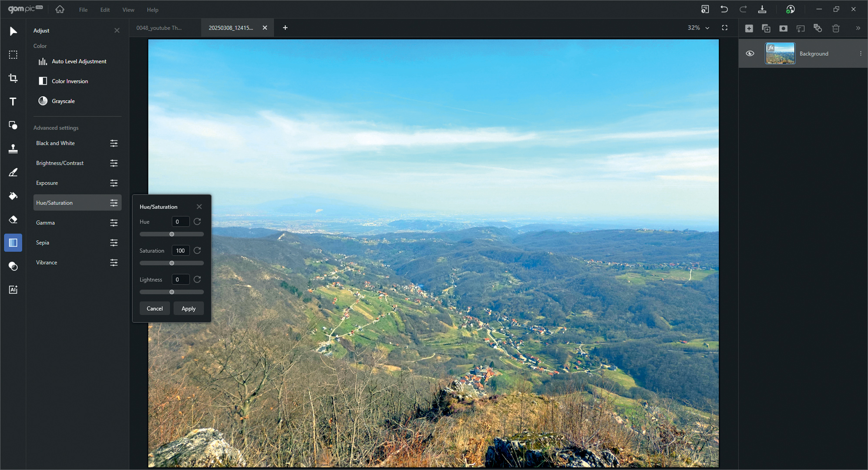Pick the Brush tool

13,172
